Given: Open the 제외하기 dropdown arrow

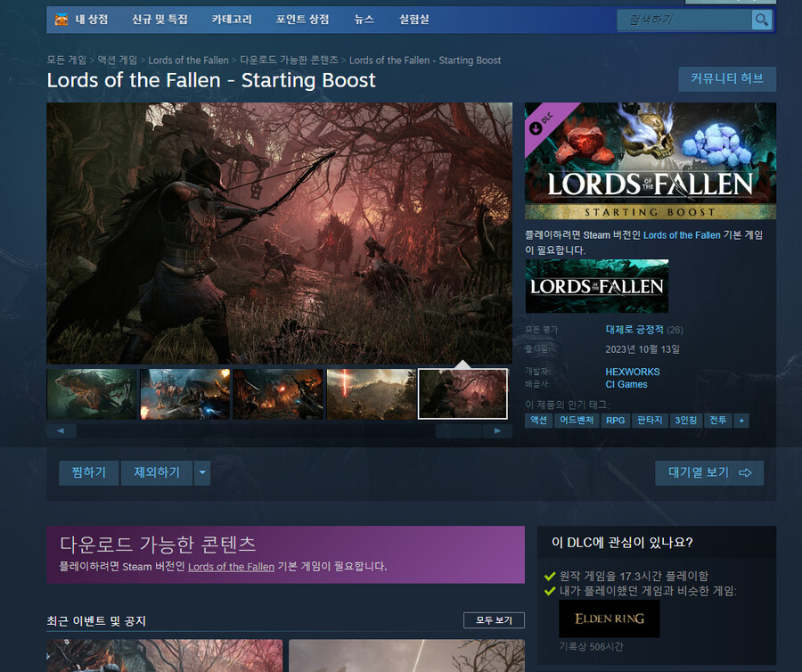Looking at the screenshot, I should [200, 472].
